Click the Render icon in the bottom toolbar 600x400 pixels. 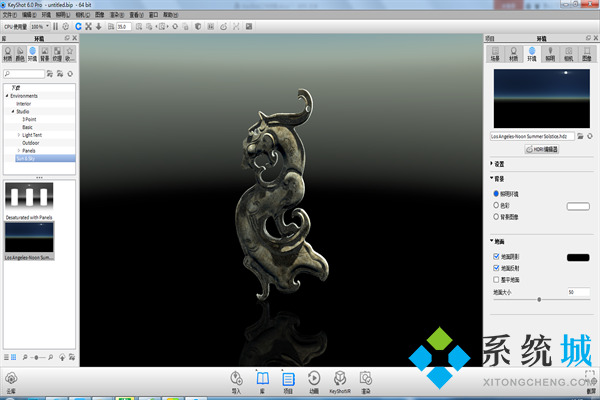point(366,380)
